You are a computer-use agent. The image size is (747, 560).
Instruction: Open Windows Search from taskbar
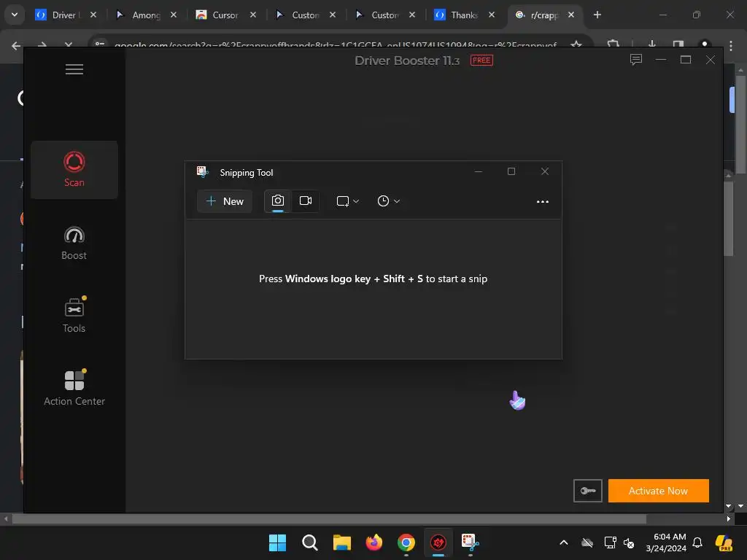point(309,542)
